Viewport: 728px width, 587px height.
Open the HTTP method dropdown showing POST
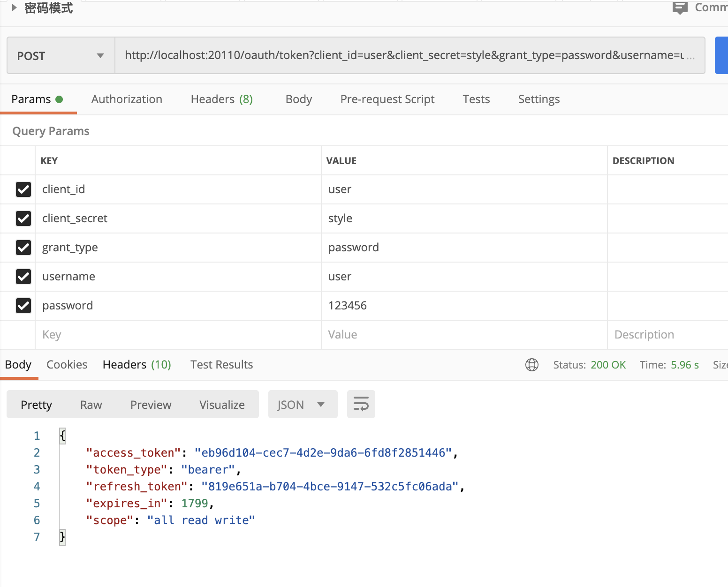click(60, 55)
